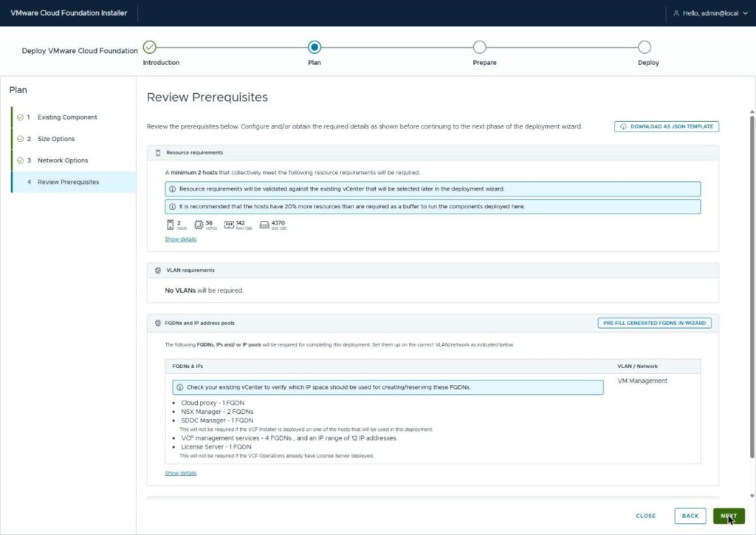Click the green check icon beside Existing Component
Viewport: 756px width, 535px height.
20,117
